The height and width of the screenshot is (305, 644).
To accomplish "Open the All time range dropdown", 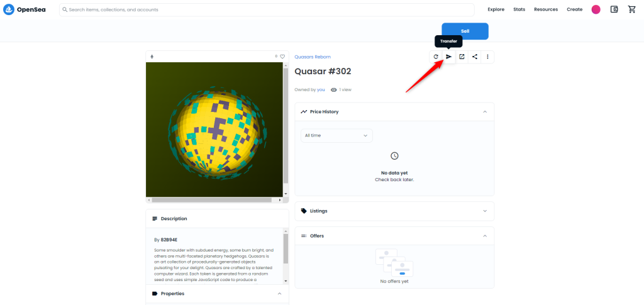I will coord(336,135).
